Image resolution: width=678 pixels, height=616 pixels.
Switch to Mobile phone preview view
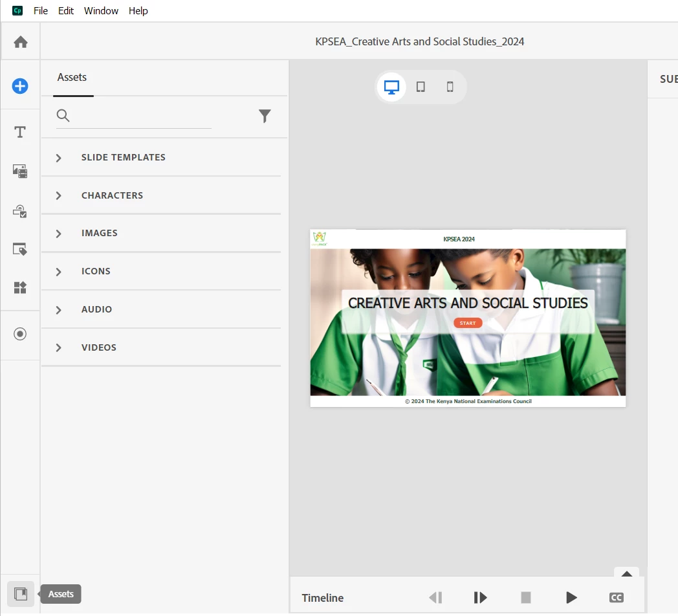450,87
